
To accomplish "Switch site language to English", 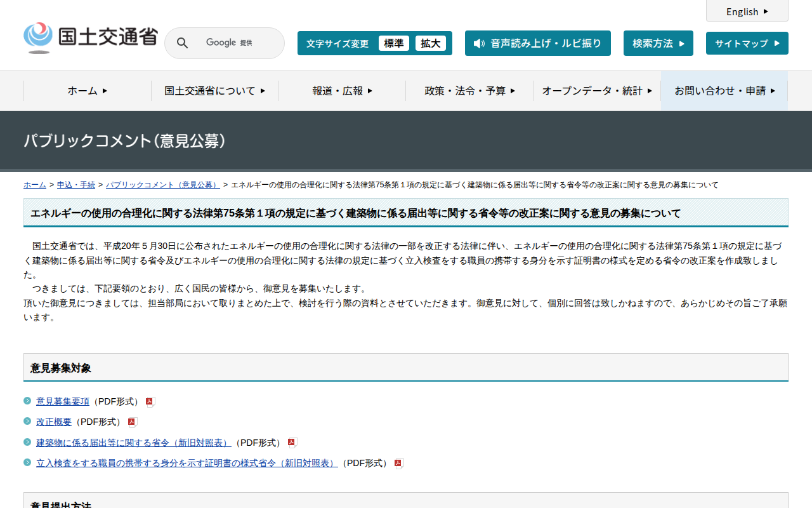I will click(x=747, y=11).
